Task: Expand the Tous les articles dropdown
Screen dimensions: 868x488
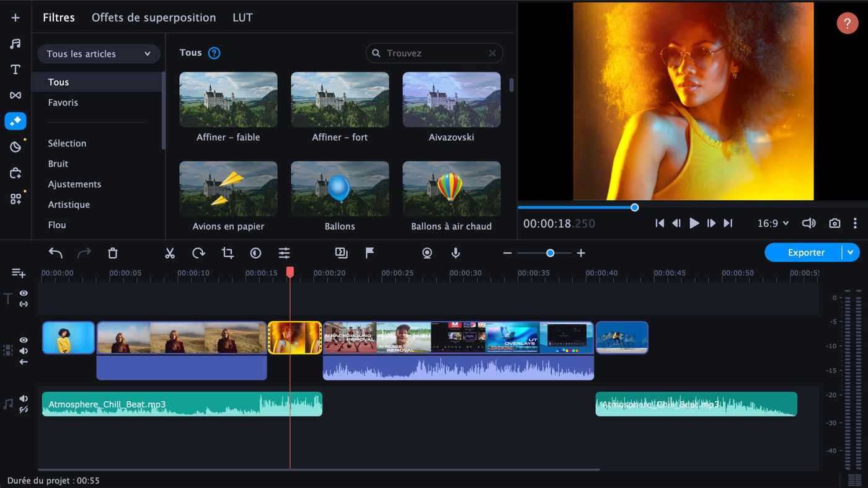Action: pos(99,54)
